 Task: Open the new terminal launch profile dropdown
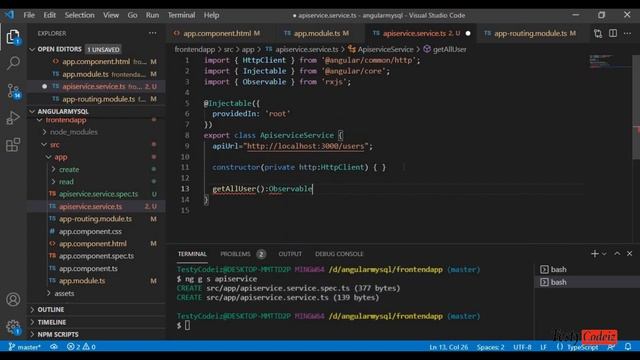point(604,253)
